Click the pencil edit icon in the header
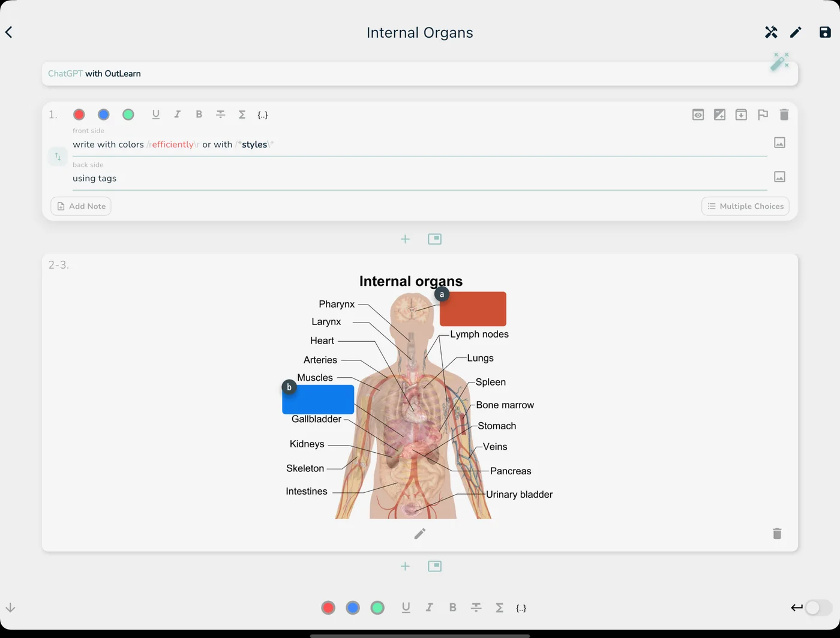The width and height of the screenshot is (840, 638). click(x=796, y=32)
